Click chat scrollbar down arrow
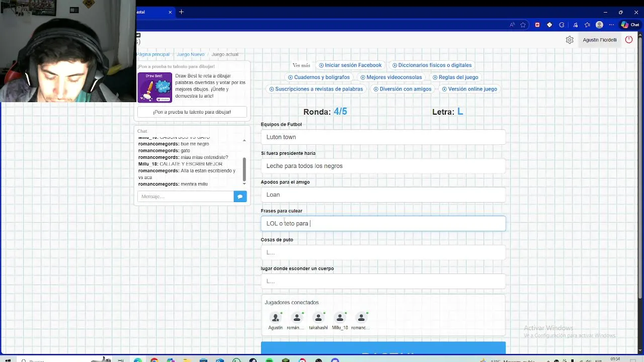 point(245,184)
